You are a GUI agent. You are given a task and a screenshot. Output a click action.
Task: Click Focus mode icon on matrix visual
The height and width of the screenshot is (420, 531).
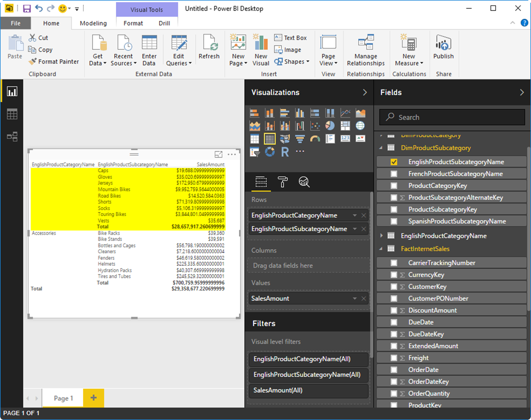[x=218, y=154]
